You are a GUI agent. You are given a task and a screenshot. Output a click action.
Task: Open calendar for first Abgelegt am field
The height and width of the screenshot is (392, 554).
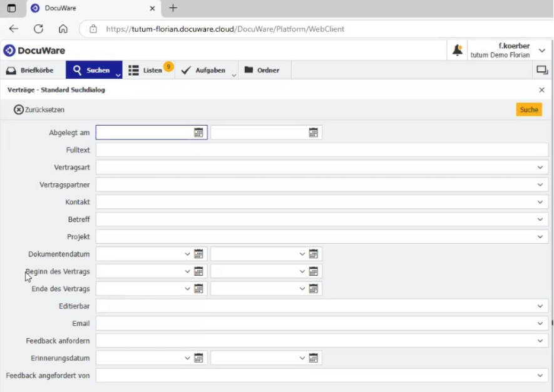[198, 133]
